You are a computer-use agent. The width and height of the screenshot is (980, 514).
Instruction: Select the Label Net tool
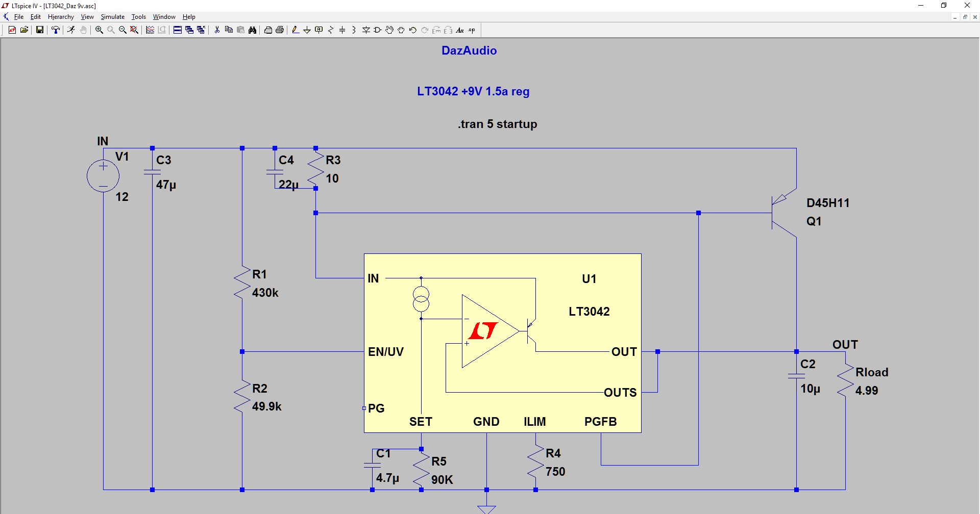(319, 30)
